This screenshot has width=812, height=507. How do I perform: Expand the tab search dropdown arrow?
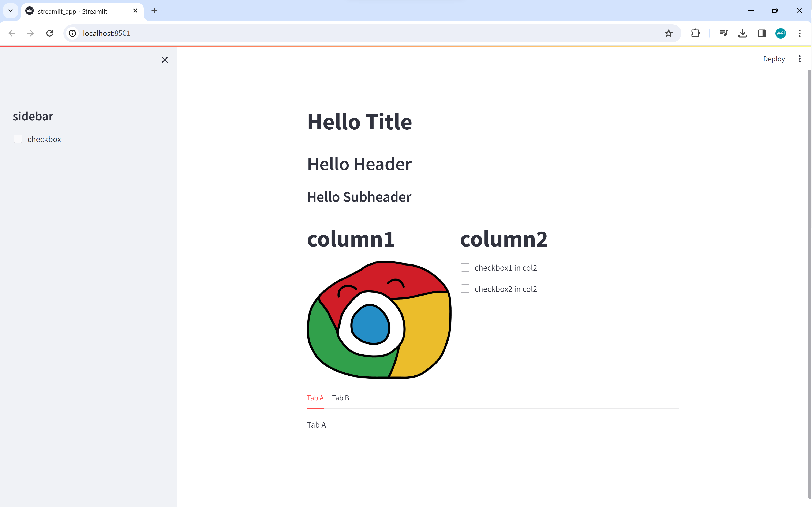tap(11, 11)
